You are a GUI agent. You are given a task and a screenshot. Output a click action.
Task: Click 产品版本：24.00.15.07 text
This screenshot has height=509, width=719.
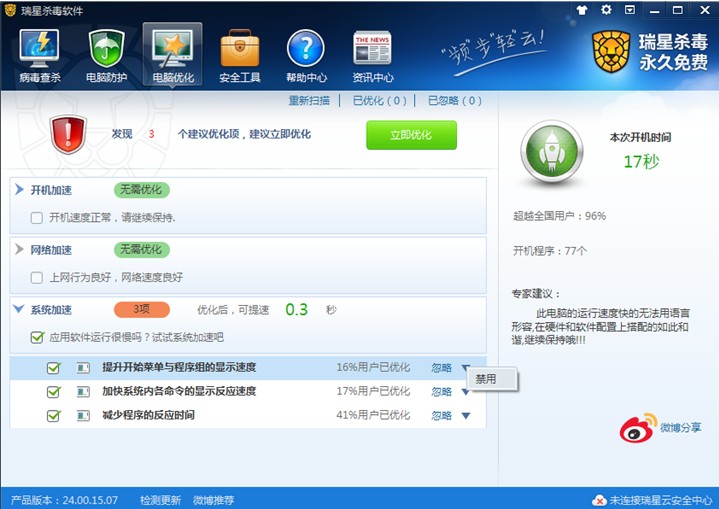tap(64, 500)
